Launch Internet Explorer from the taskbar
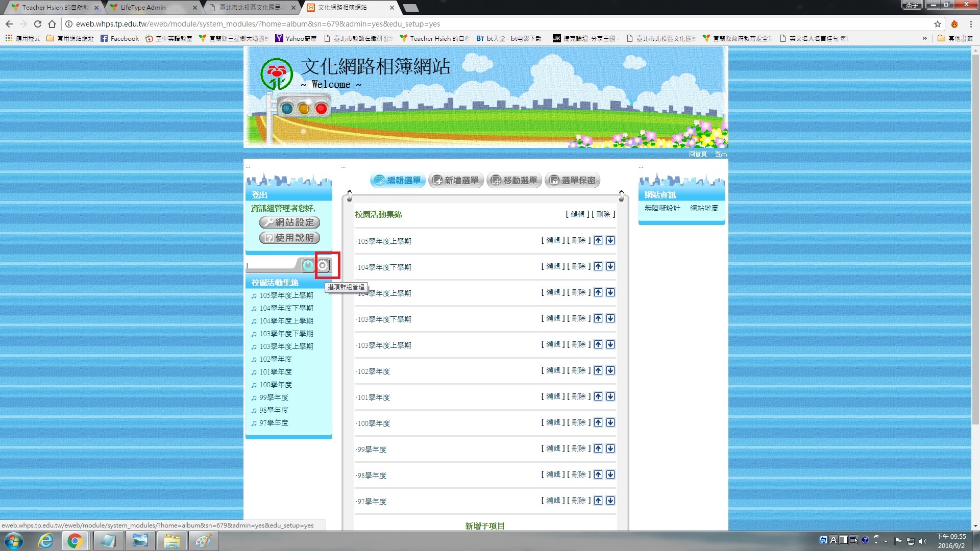980x551 pixels. click(x=46, y=541)
